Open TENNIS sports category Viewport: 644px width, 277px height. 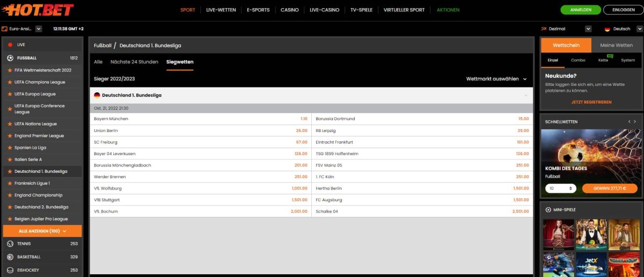pos(42,244)
